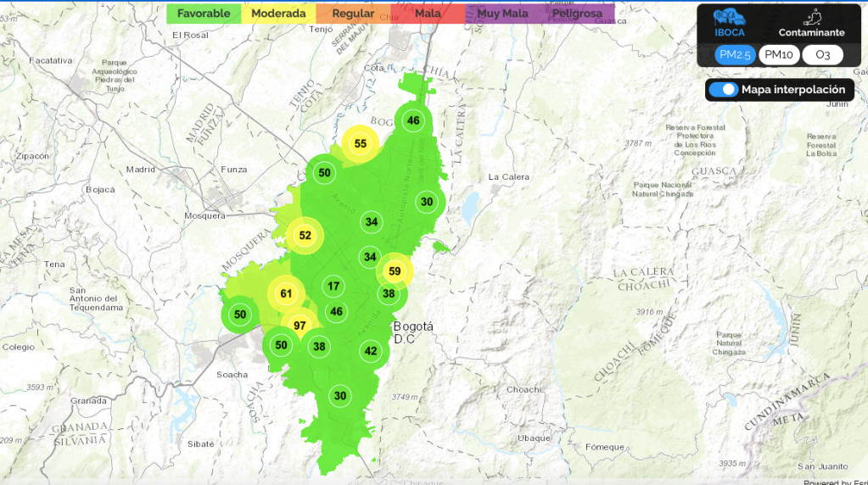Viewport: 868px width, 485px height.
Task: Select the O3 pollutant button
Action: pos(823,55)
